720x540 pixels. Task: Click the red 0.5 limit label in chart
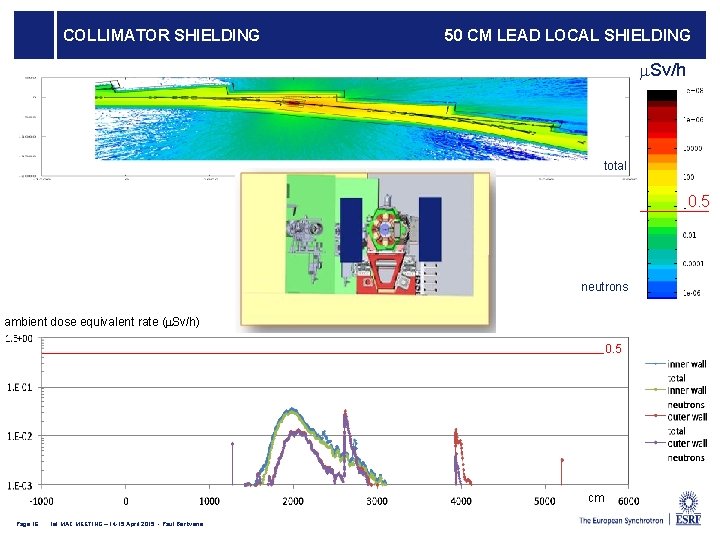613,349
